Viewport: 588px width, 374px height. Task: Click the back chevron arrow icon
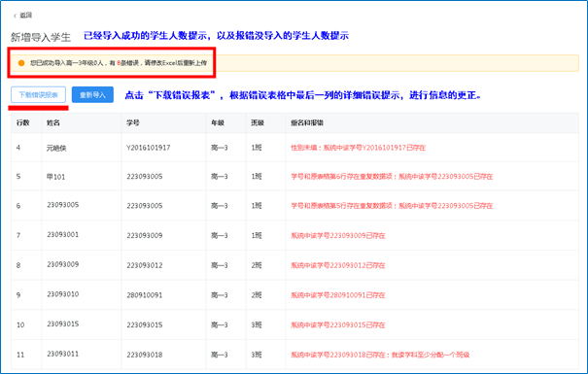point(15,16)
